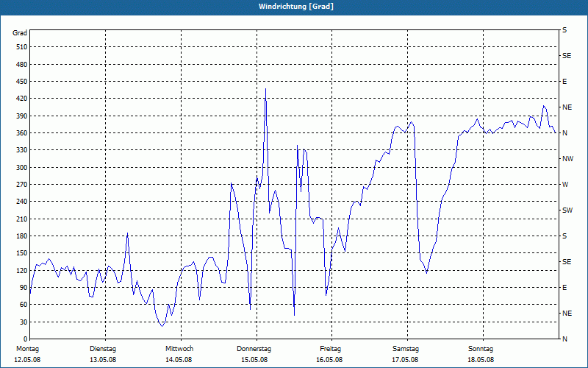Select the '480' axis value
Image resolution: width=588 pixels, height=368 pixels.
pyautogui.click(x=22, y=65)
